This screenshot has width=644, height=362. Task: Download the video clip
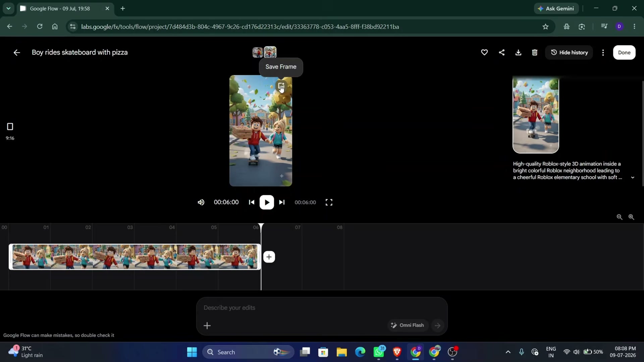[x=518, y=53]
